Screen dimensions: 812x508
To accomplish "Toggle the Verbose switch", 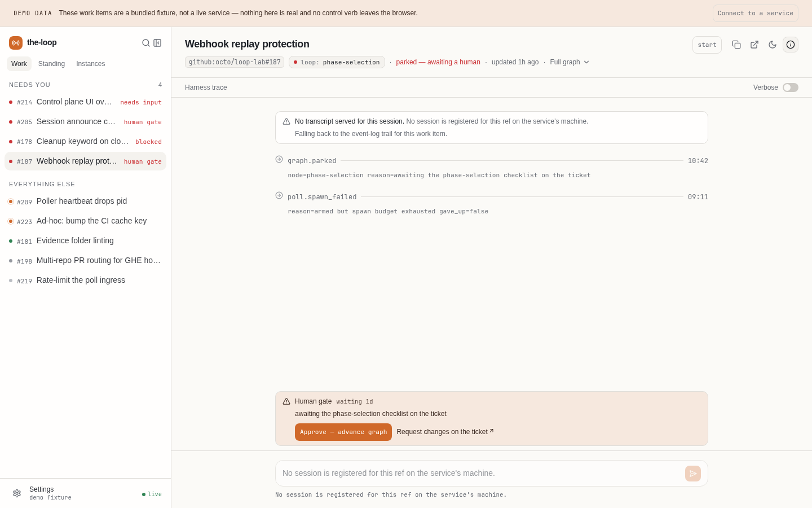I will 791,87.
